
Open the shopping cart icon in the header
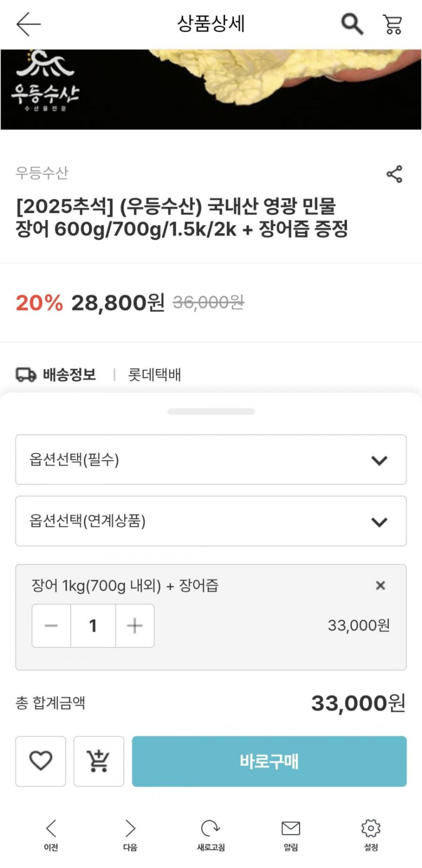[393, 24]
